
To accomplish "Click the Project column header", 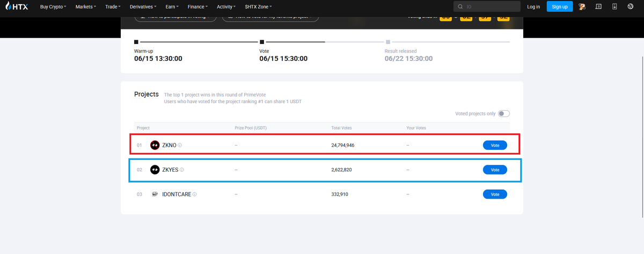I will [143, 128].
